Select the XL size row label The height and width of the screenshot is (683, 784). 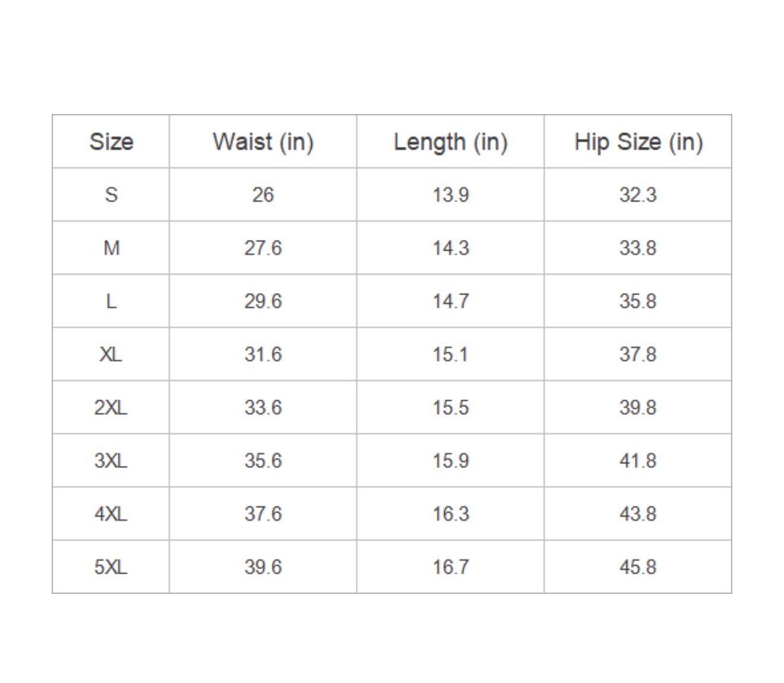pyautogui.click(x=111, y=355)
